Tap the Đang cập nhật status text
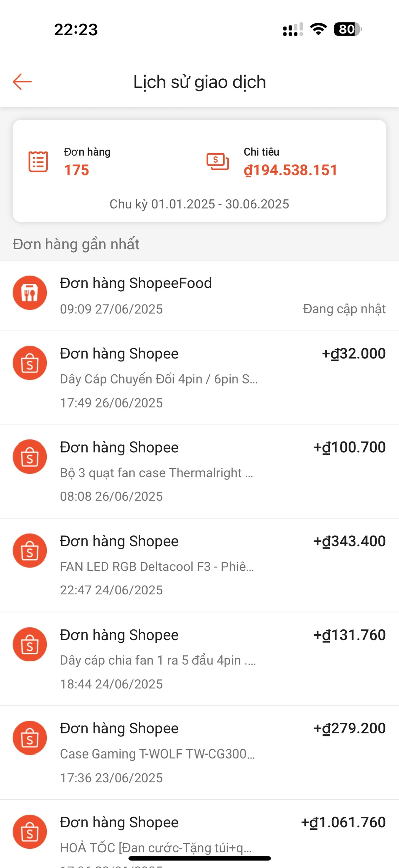The width and height of the screenshot is (399, 868). (x=344, y=309)
